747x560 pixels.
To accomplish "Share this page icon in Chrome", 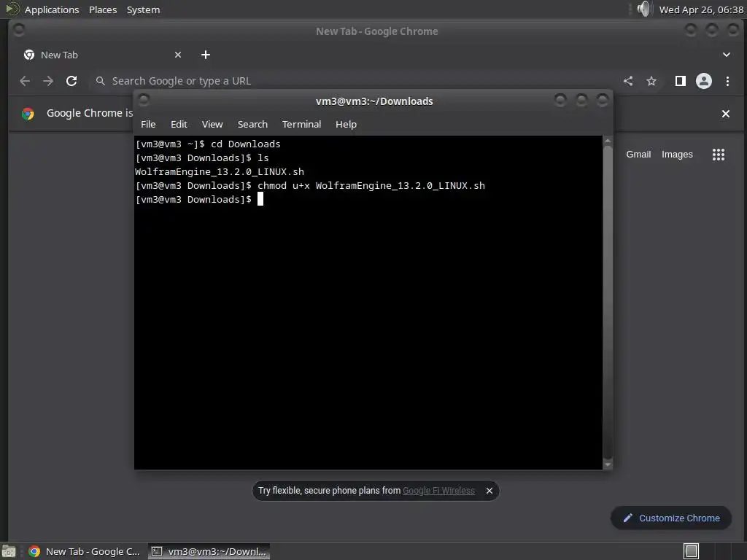I will pyautogui.click(x=628, y=81).
